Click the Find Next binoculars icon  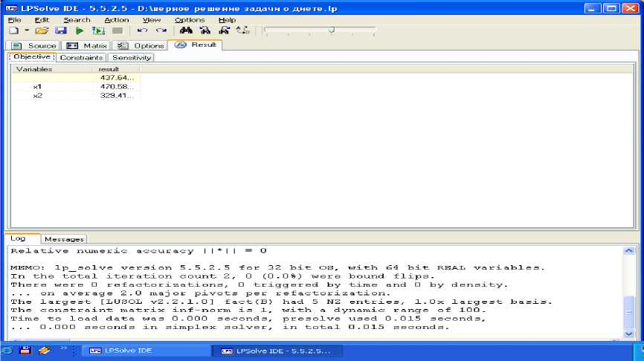click(205, 30)
